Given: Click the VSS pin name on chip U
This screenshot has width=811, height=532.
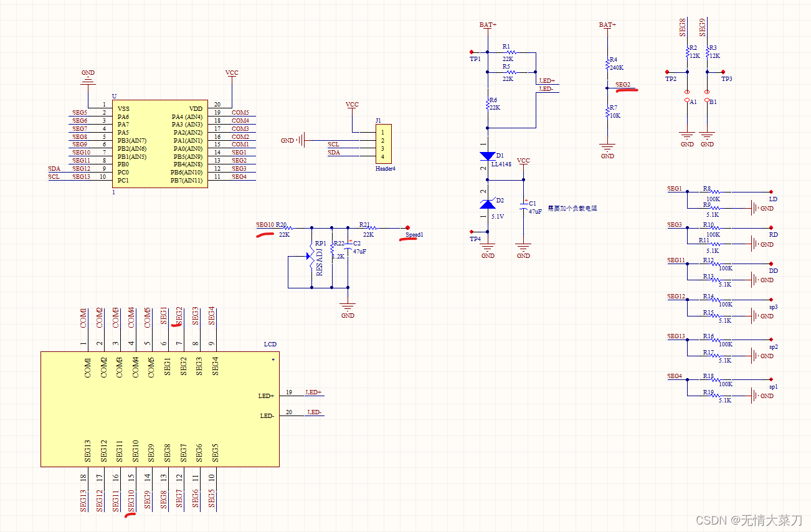Looking at the screenshot, I should click(123, 108).
